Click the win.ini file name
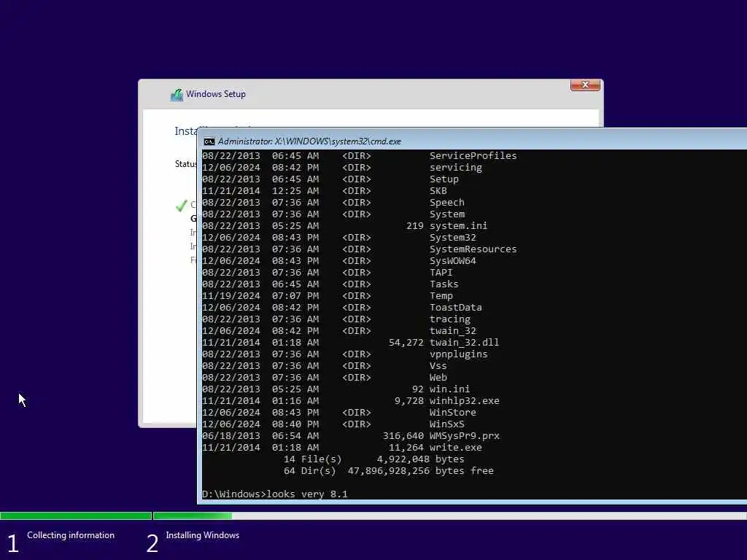 [449, 389]
